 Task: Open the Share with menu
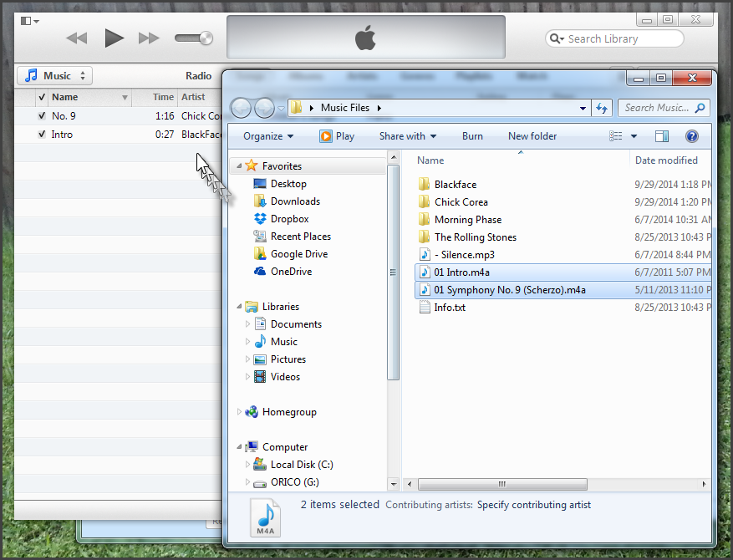pyautogui.click(x=408, y=136)
